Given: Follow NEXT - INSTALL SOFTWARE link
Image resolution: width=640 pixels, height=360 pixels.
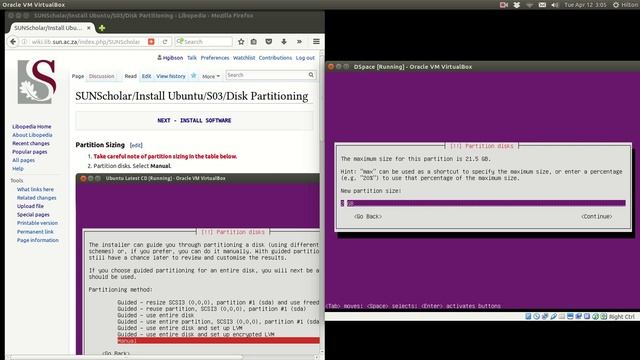Looking at the screenshot, I should point(194,120).
